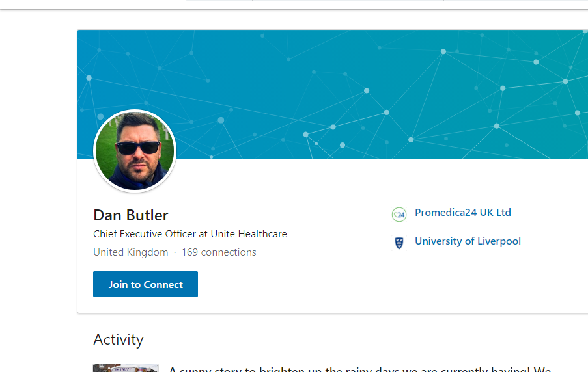Open the Promedica24 UK Ltd link
This screenshot has height=372, width=588.
[x=462, y=213]
